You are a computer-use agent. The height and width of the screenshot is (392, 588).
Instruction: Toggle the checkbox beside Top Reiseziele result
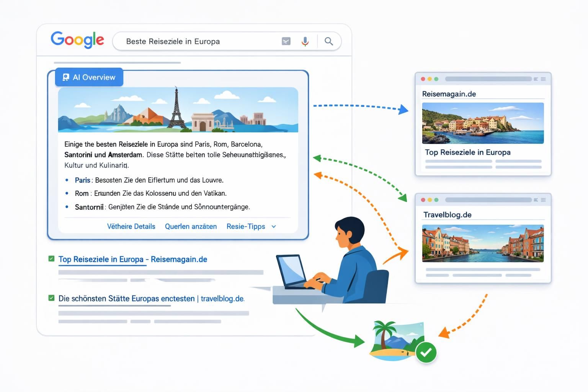[x=51, y=259]
